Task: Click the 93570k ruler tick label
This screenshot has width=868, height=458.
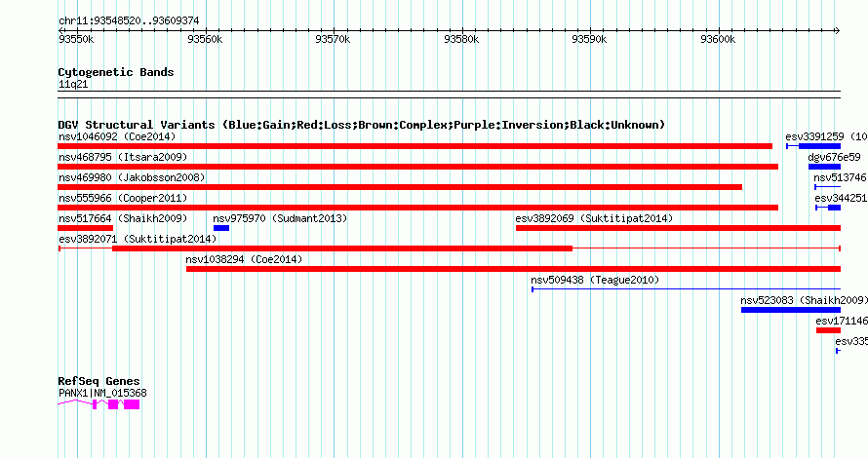Action: pos(333,39)
